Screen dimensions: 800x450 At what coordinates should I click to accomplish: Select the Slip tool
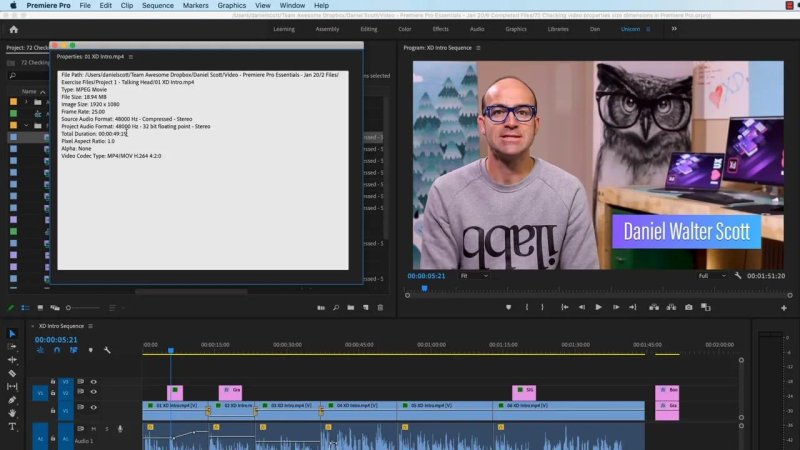click(12, 386)
